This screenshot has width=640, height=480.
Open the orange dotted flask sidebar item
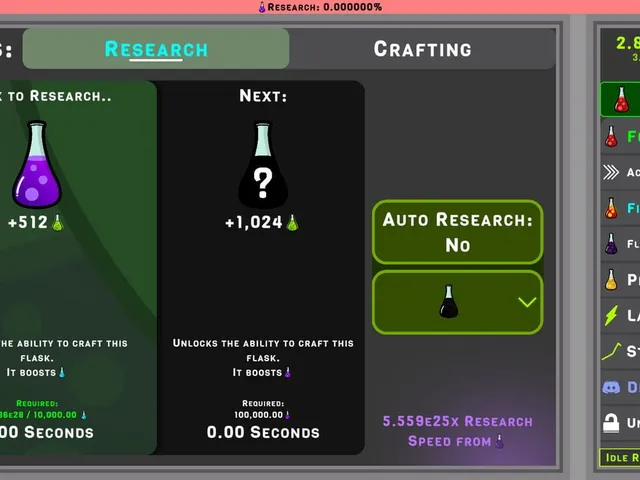pos(620,208)
